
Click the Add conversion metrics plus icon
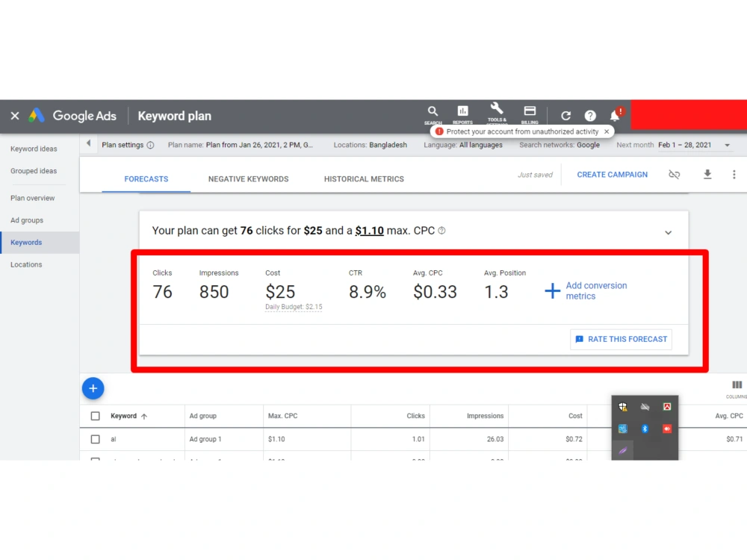(x=552, y=290)
